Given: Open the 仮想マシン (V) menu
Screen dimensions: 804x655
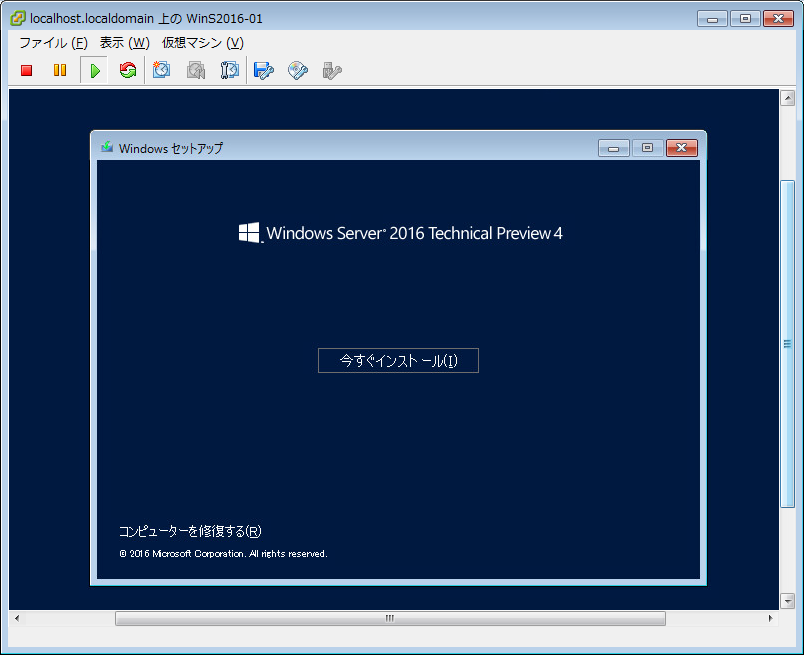Looking at the screenshot, I should [203, 43].
